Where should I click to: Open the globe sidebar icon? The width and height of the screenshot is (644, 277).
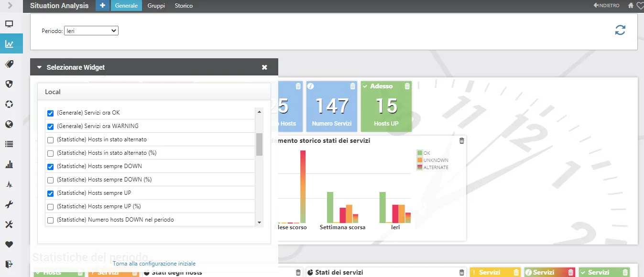[x=9, y=124]
